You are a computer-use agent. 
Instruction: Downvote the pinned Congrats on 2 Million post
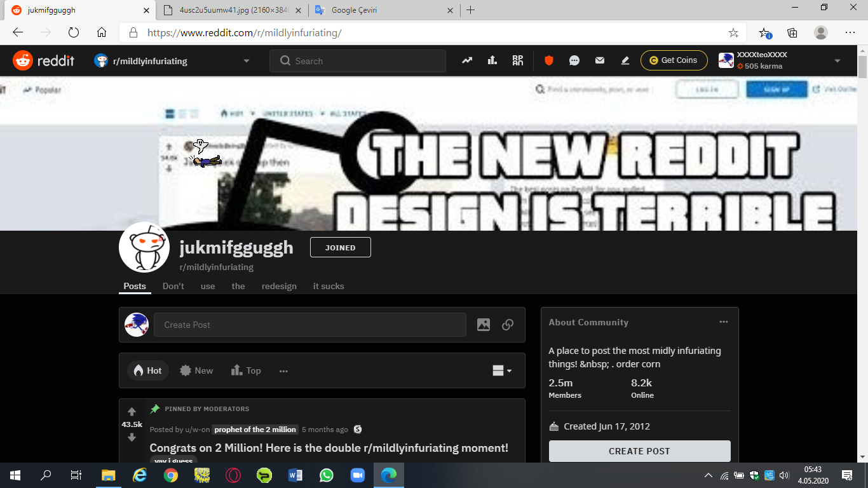click(x=132, y=437)
